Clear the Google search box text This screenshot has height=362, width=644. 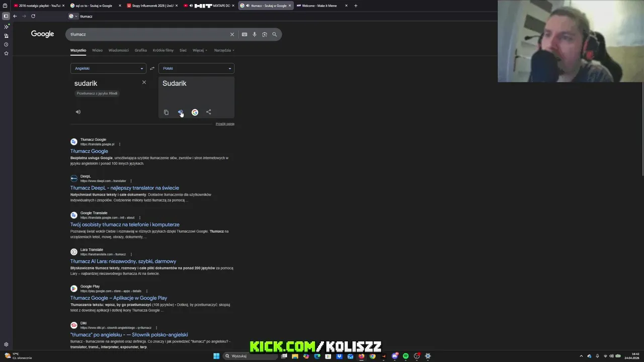coord(232,34)
